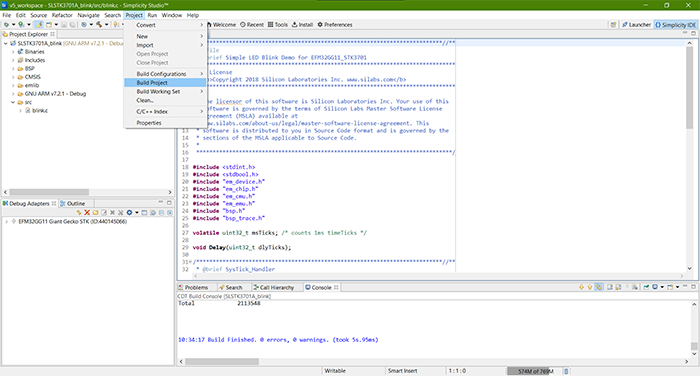700x376 pixels.
Task: Open the Navigate menu
Action: point(88,15)
